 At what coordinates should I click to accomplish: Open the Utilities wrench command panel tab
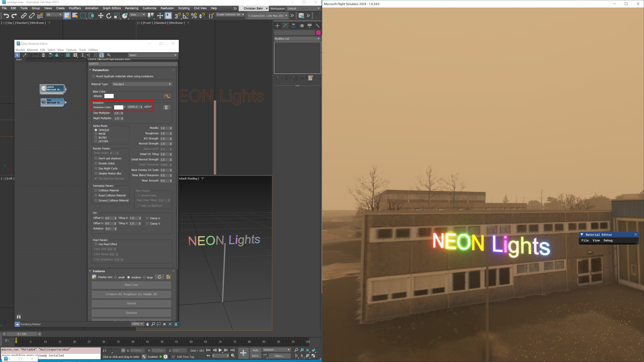pyautogui.click(x=317, y=26)
